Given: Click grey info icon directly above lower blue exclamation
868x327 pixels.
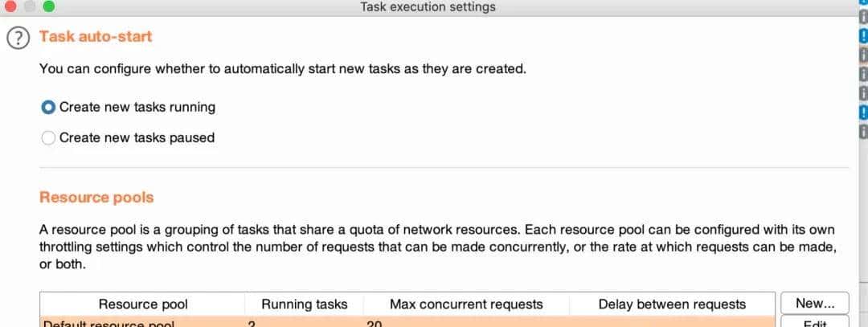Looking at the screenshot, I should coord(863,92).
